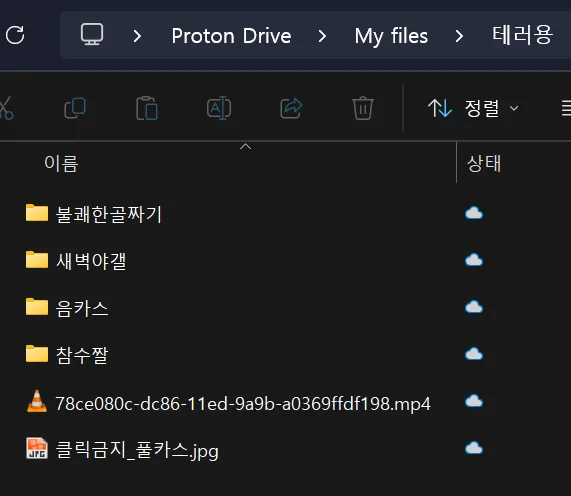Screen dimensions: 571x496
Task: Click the cloud status icon for 불쾌한골짜기
Action: [474, 213]
